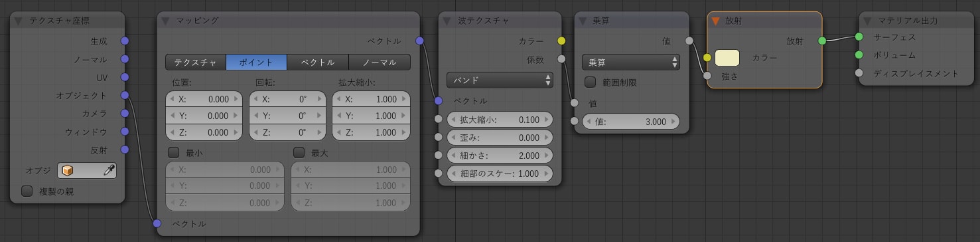Select the ノーマル mapping type button

[380, 62]
